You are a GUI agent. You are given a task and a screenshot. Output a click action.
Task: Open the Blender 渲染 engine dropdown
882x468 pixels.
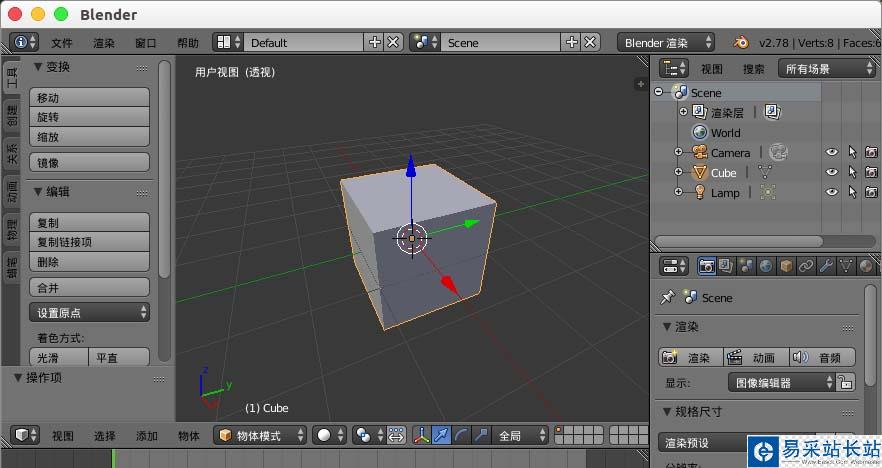[x=666, y=42]
